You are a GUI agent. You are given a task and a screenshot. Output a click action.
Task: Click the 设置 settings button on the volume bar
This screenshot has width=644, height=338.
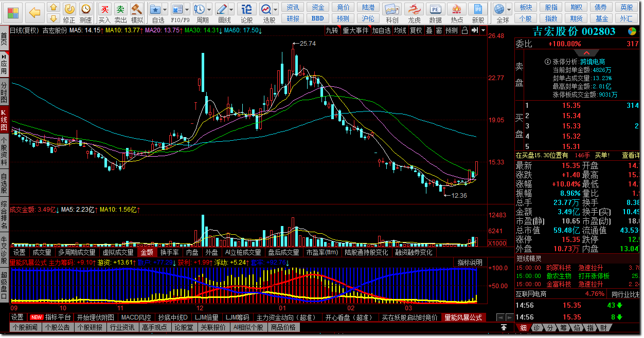point(20,252)
